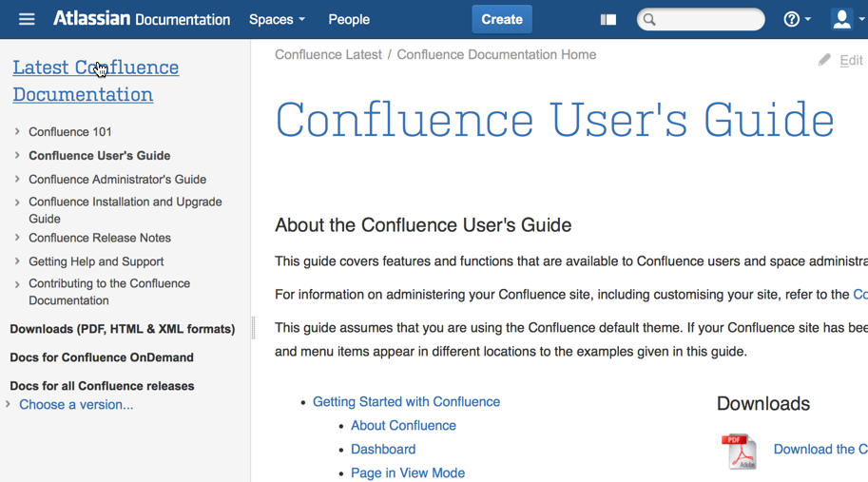
Task: Click the Download the Confluence PDF link
Action: 820,450
